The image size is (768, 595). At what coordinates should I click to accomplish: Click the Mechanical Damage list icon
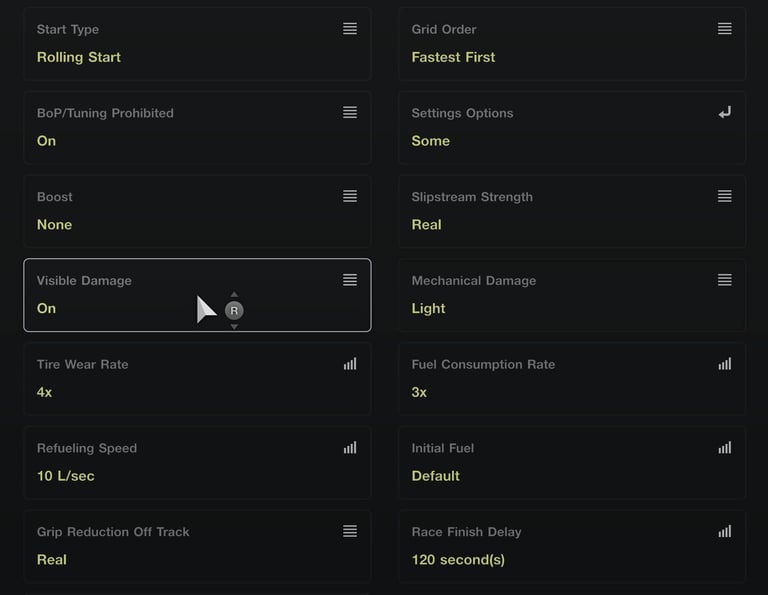725,281
